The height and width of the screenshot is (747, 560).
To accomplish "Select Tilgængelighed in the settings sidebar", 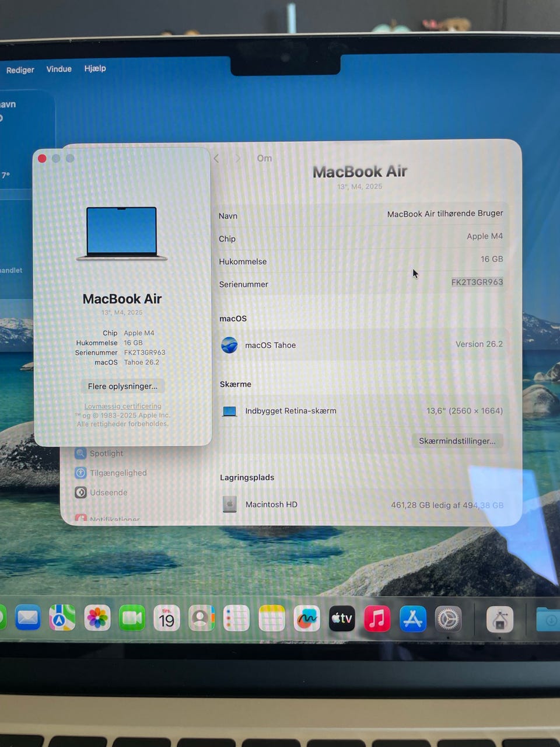I will pyautogui.click(x=118, y=473).
